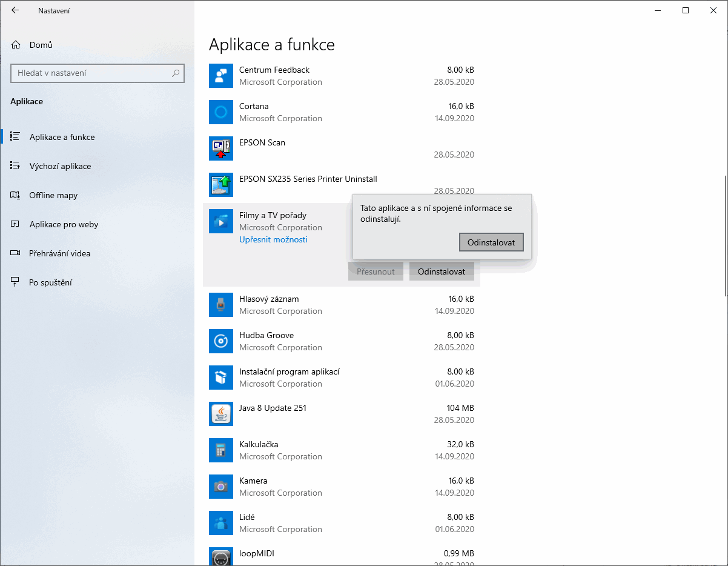Click the Přehrávání videa icon in sidebar
This screenshot has height=566, width=728.
pyautogui.click(x=16, y=253)
